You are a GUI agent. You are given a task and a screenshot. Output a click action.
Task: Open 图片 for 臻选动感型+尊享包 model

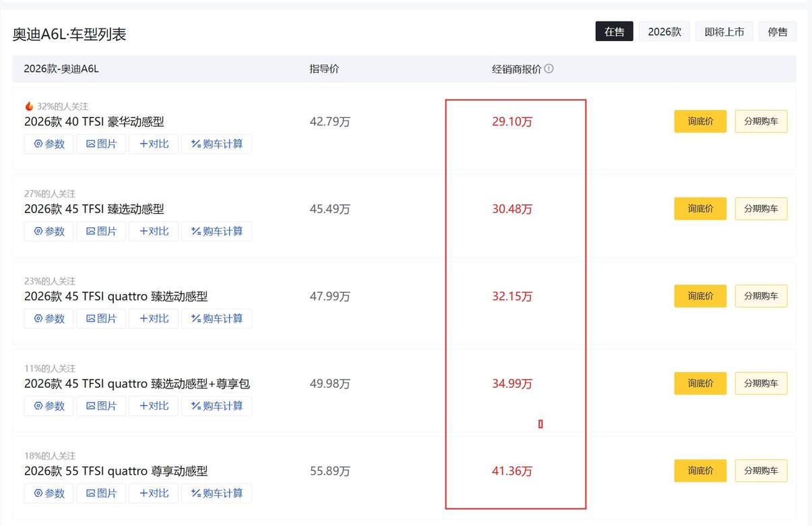101,406
